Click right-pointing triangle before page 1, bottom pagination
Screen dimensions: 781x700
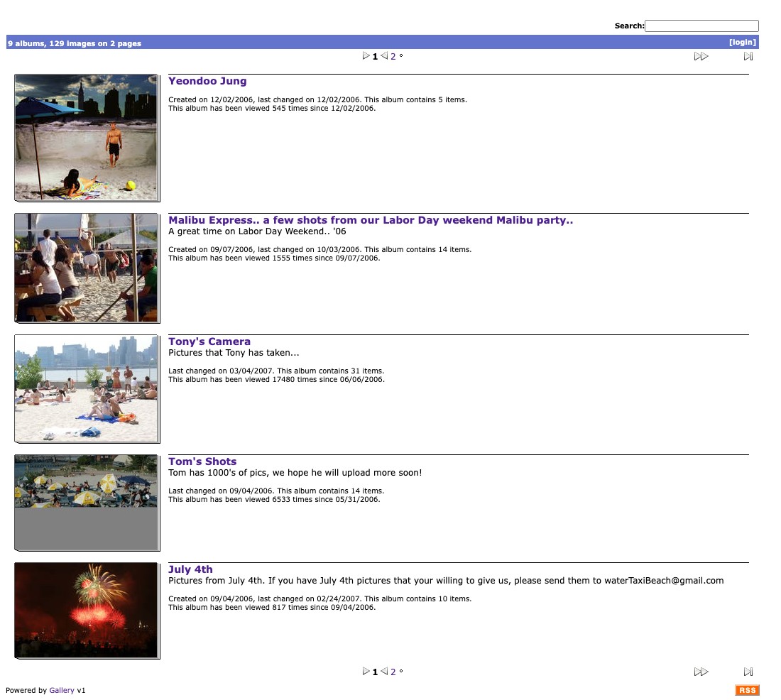(x=366, y=671)
